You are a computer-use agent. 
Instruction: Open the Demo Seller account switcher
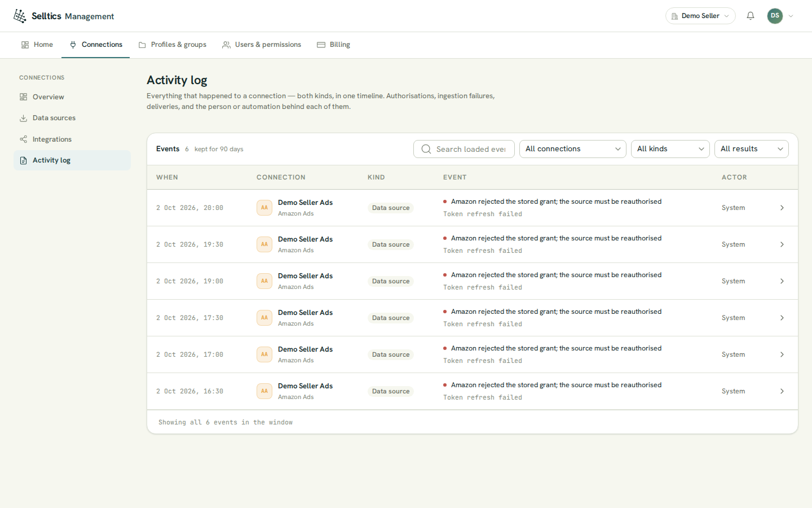pos(700,16)
